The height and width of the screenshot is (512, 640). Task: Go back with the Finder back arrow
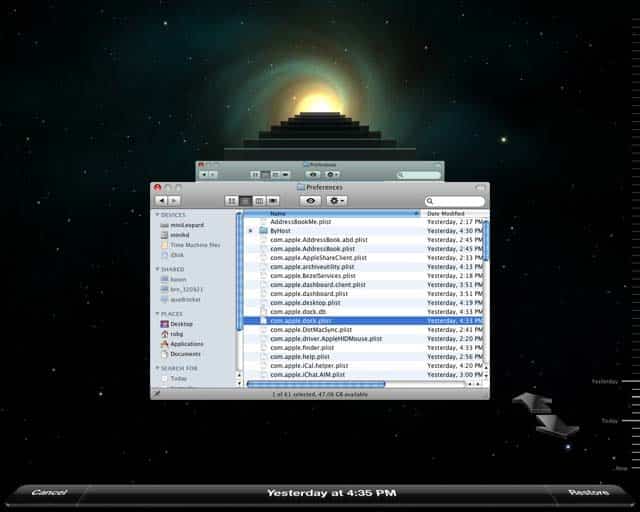coord(162,201)
